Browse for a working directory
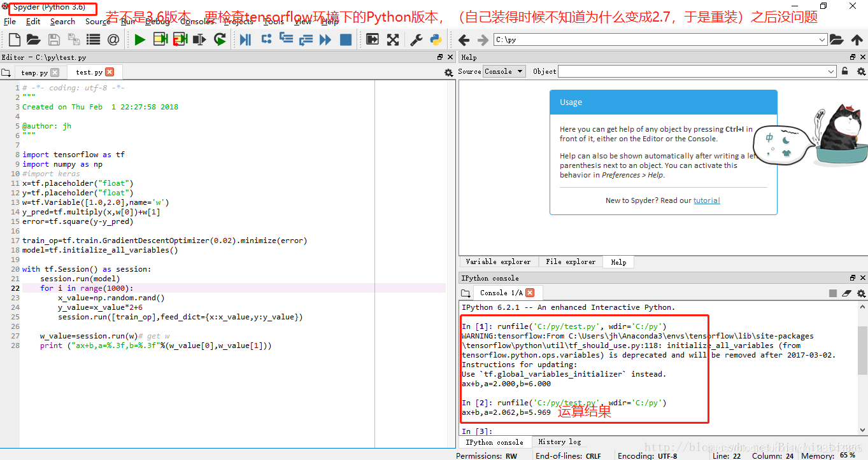Screen dimensions: 868x460 click(837, 40)
